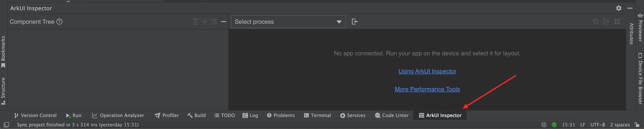Change the UTF-8 file encoding
The image size is (644, 129).
pos(598,125)
